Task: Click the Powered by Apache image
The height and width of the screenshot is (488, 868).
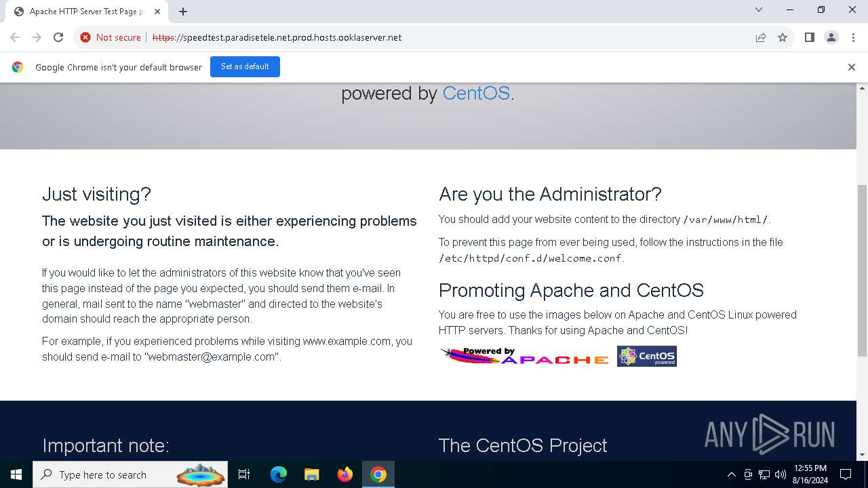Action: (525, 356)
